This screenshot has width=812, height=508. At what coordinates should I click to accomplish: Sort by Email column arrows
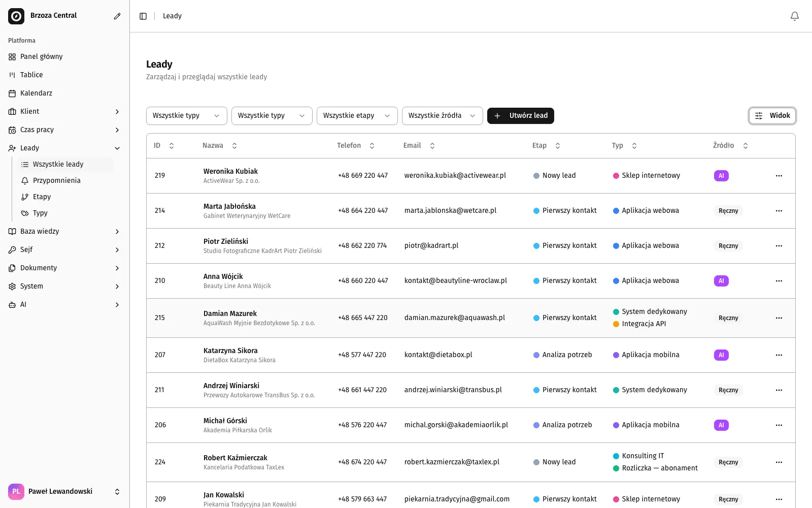tap(432, 146)
